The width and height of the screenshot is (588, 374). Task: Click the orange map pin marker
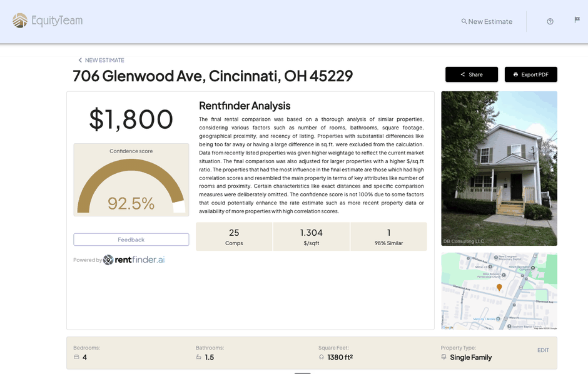[499, 288]
